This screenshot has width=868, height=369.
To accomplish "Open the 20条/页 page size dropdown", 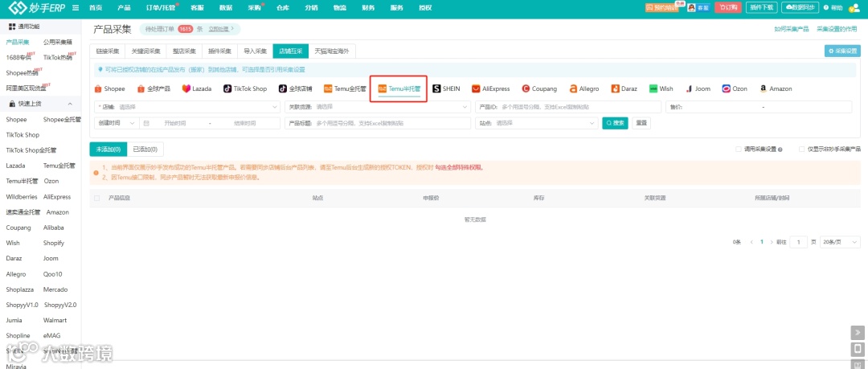I will (841, 242).
